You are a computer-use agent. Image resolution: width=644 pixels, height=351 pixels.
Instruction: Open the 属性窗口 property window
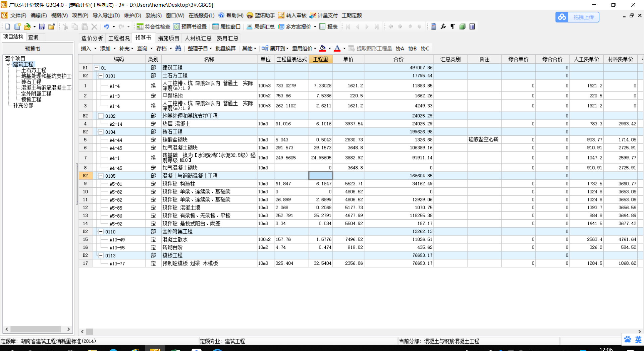coord(226,26)
